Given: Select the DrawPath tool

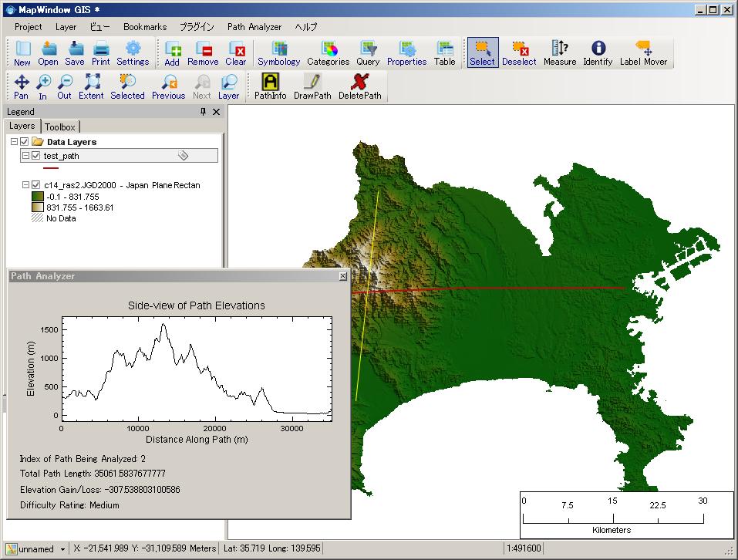Looking at the screenshot, I should [x=312, y=83].
